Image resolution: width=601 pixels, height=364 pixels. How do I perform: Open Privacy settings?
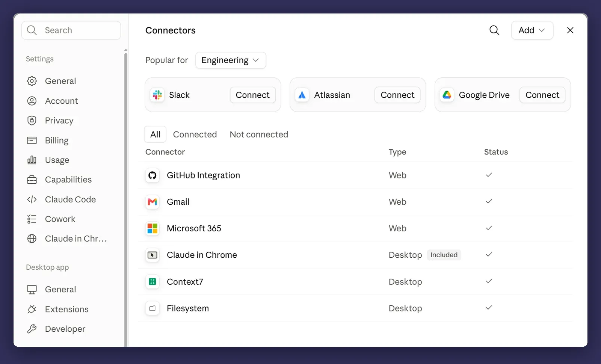click(x=59, y=121)
